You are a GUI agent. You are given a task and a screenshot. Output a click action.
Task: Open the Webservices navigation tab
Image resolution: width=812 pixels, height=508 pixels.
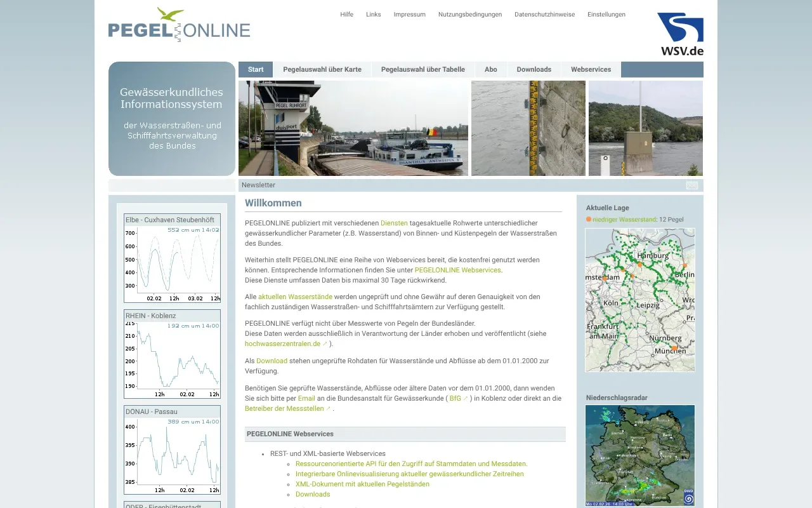(591, 69)
